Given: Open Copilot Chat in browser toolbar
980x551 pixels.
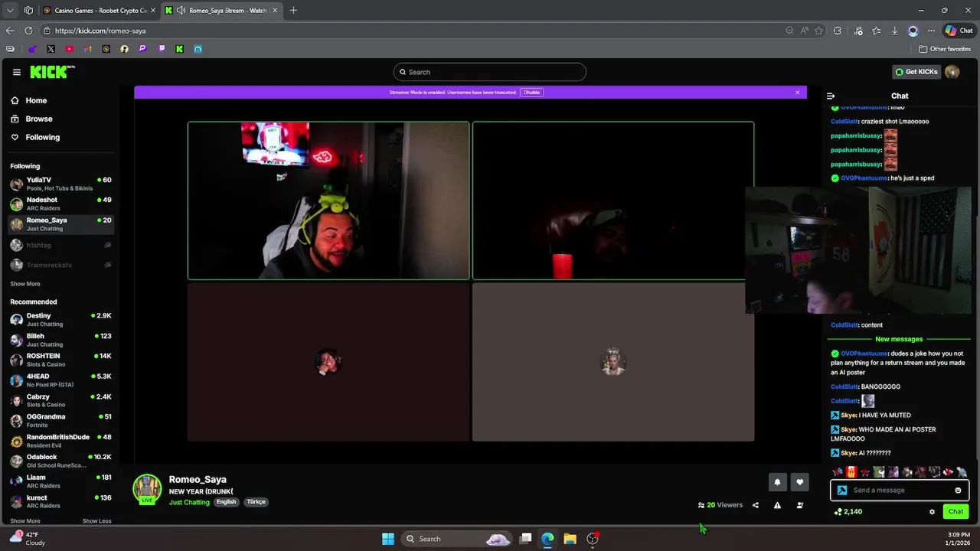Looking at the screenshot, I should 959,31.
